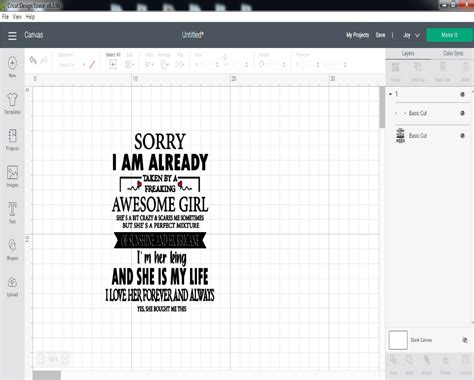The height and width of the screenshot is (380, 474).
Task: Hide the first Basic Cut layer
Action: click(x=462, y=113)
